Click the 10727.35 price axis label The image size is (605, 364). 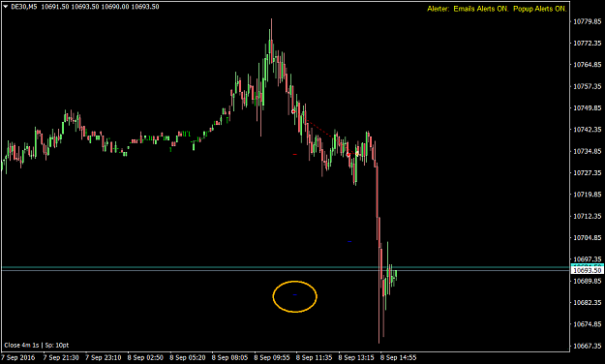(588, 172)
